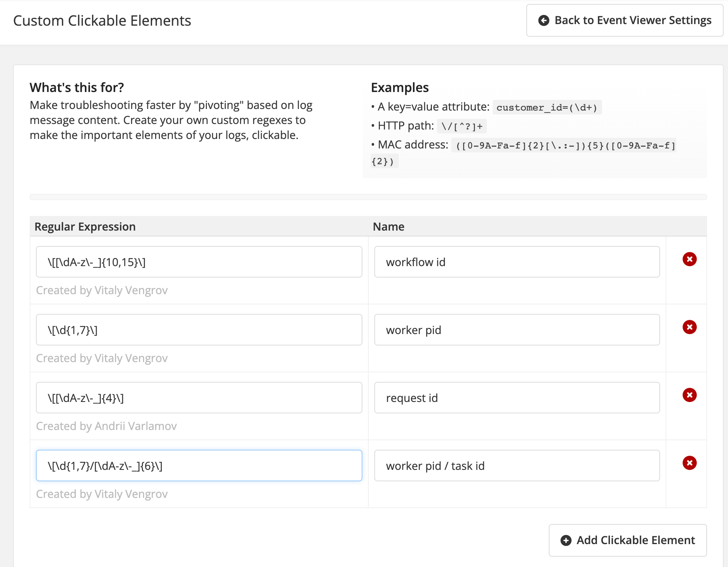728x567 pixels.
Task: Click the MAC address example regex
Action: (565, 146)
